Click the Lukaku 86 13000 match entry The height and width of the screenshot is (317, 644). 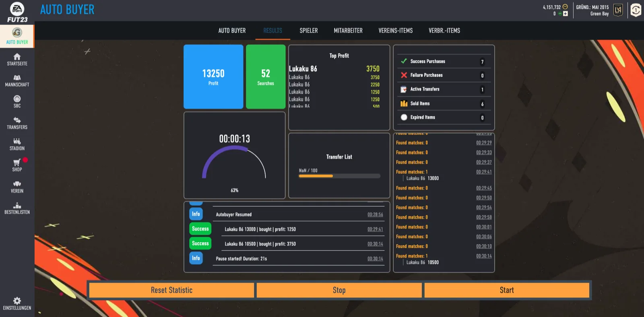423,178
